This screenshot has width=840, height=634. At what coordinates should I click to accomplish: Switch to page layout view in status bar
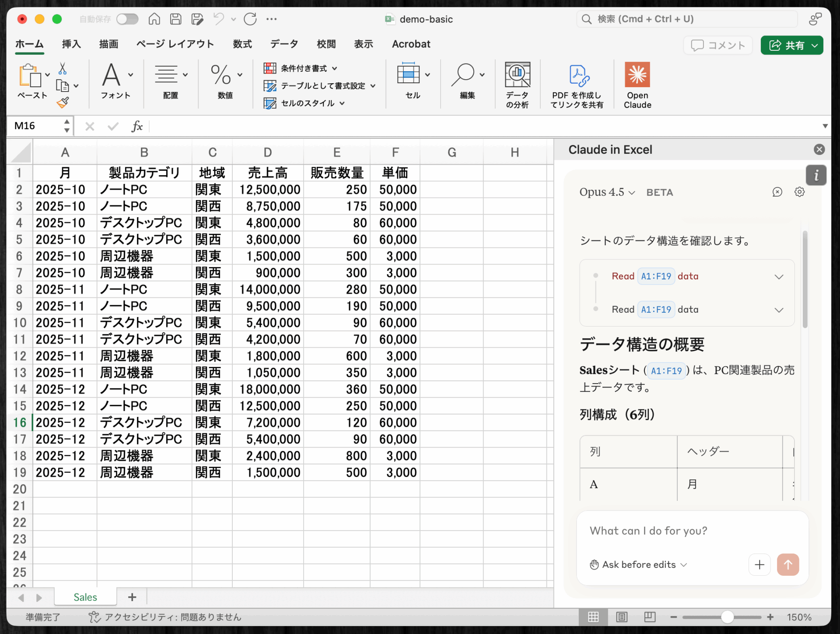622,617
